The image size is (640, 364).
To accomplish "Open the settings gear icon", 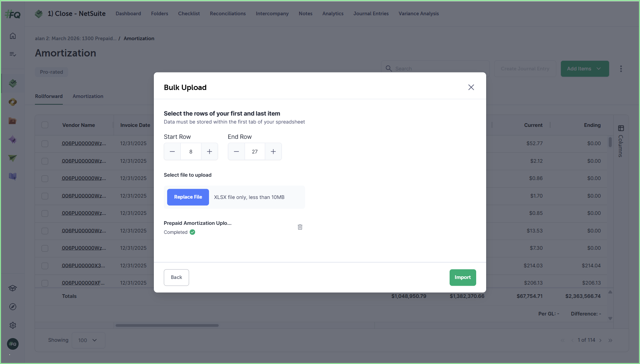I will click(x=13, y=325).
